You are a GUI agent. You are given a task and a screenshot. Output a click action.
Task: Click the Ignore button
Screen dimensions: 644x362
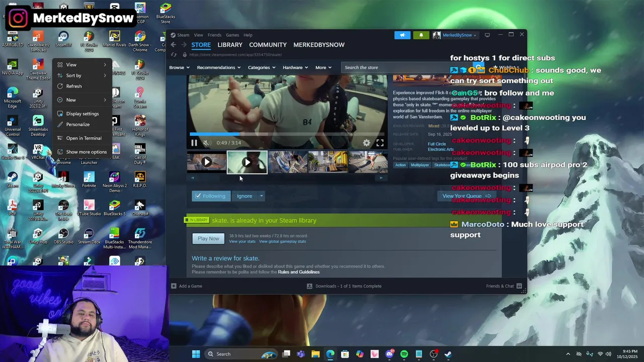tap(245, 196)
